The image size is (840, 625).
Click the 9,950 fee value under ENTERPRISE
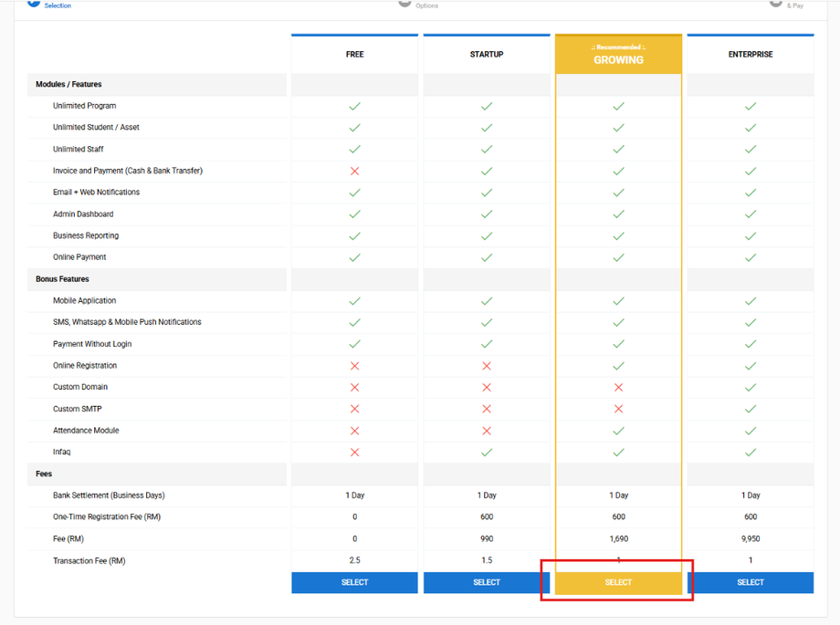(x=751, y=538)
